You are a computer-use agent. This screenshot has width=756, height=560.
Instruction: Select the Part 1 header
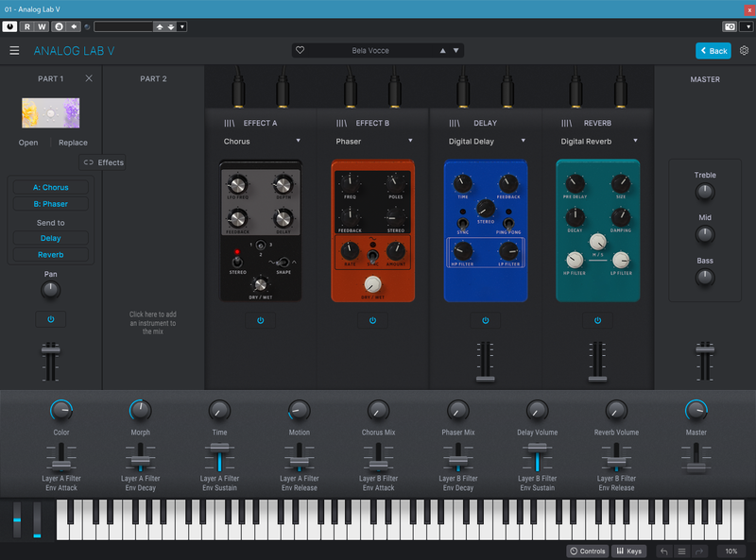[x=51, y=78]
